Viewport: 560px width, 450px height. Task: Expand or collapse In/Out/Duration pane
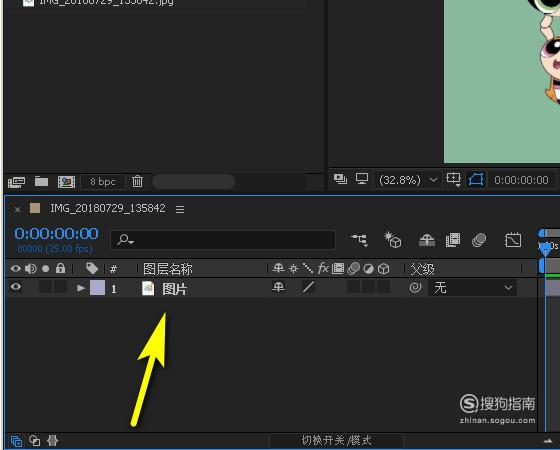point(53,441)
